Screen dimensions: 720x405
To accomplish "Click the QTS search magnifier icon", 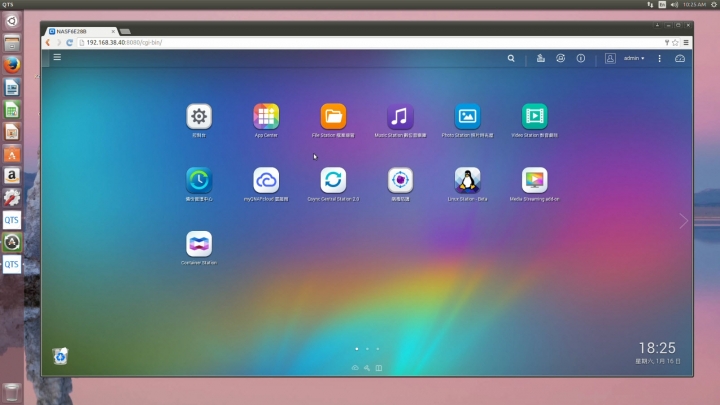I will click(x=511, y=58).
